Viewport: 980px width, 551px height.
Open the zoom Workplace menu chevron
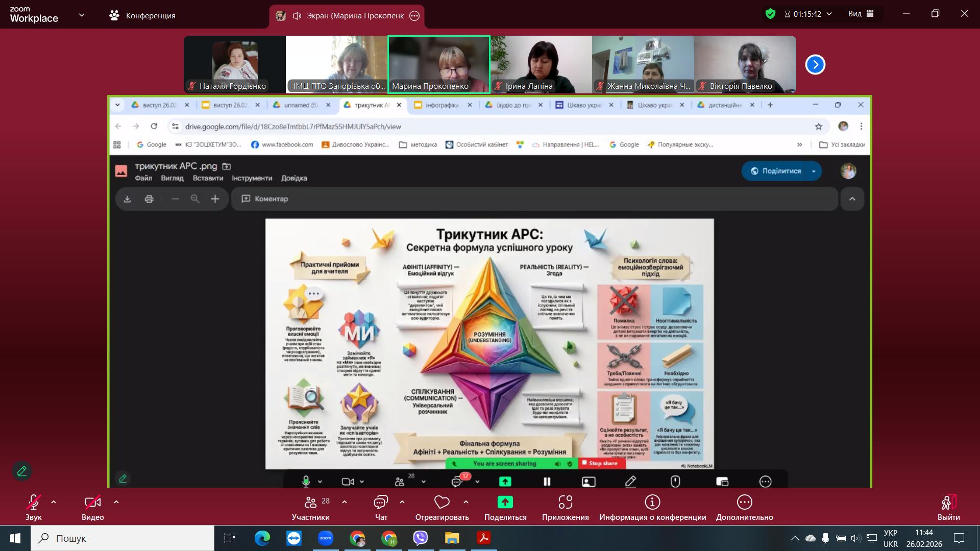pyautogui.click(x=81, y=15)
